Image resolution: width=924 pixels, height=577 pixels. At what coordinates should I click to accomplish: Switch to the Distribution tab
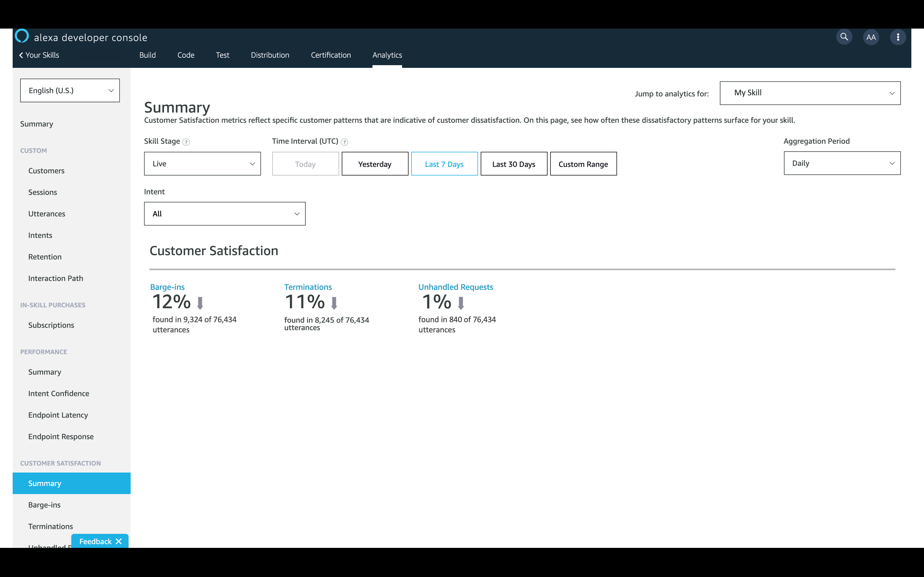pyautogui.click(x=270, y=55)
